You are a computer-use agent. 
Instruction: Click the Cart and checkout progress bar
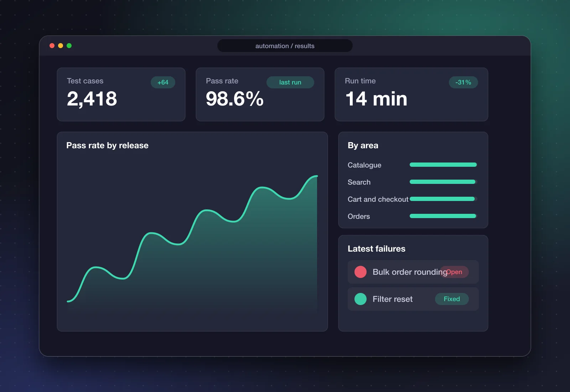443,199
